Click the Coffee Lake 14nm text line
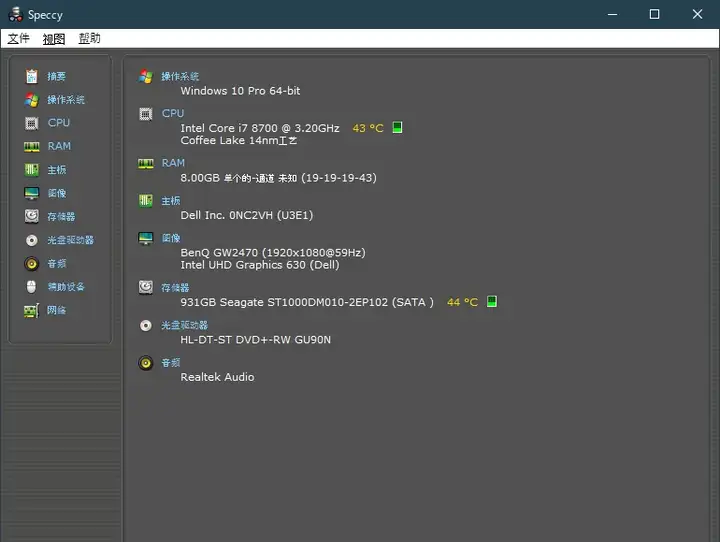The height and width of the screenshot is (542, 720). (x=239, y=141)
